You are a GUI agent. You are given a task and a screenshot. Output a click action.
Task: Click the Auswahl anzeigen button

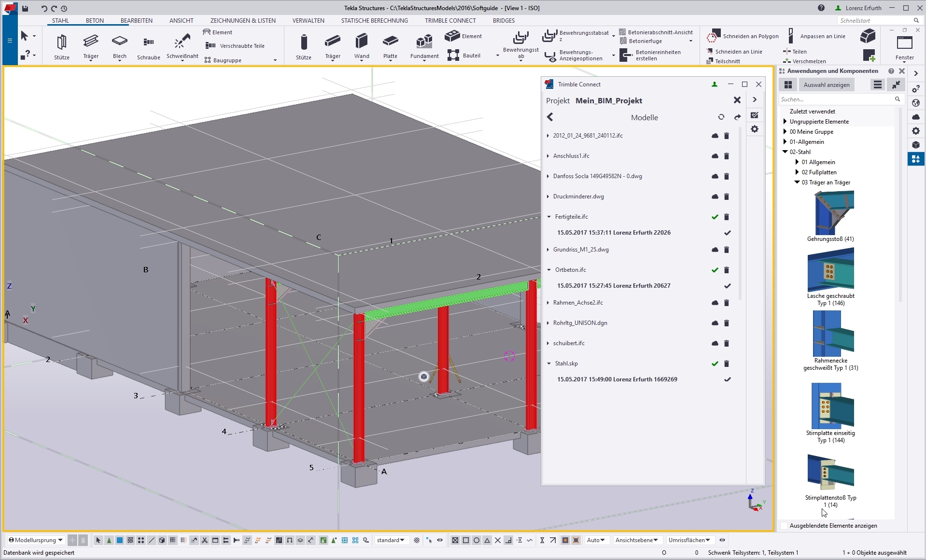826,85
